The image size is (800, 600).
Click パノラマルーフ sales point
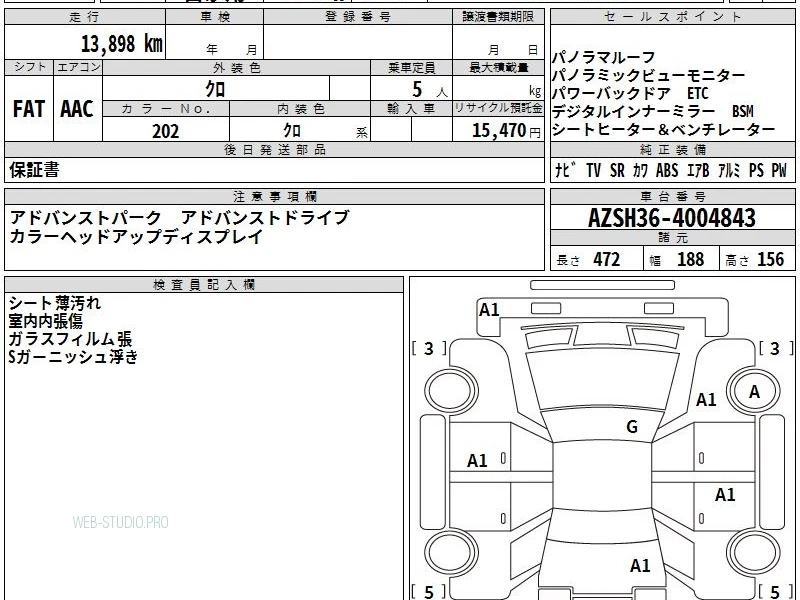[x=603, y=57]
